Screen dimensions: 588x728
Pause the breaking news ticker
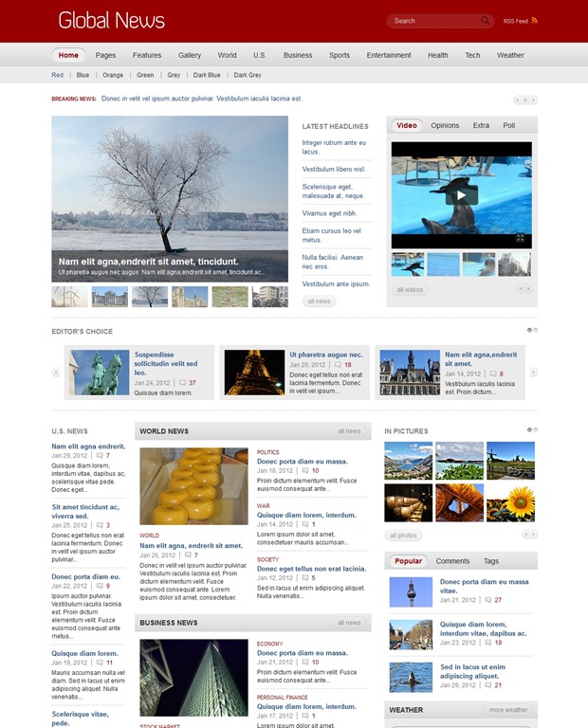point(526,100)
